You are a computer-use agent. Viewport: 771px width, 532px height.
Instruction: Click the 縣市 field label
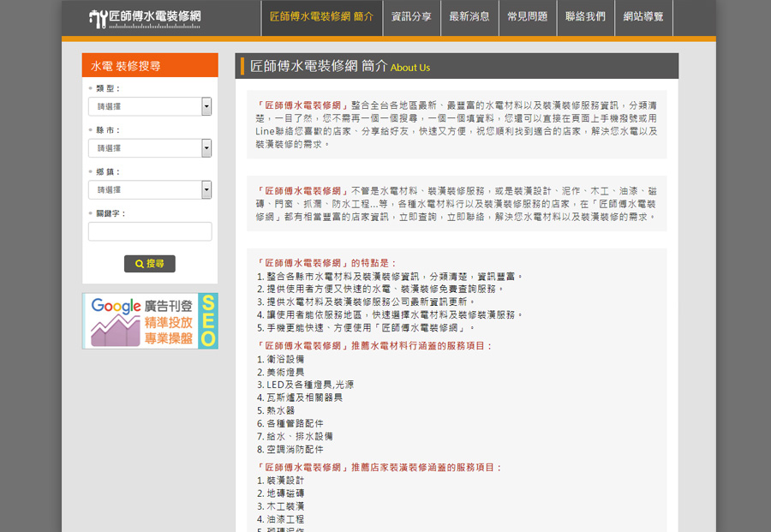(x=108, y=130)
